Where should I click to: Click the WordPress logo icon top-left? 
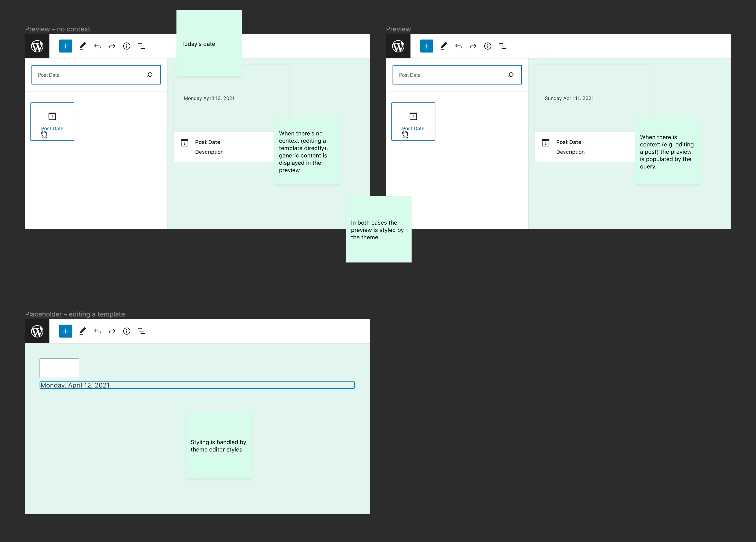37,45
